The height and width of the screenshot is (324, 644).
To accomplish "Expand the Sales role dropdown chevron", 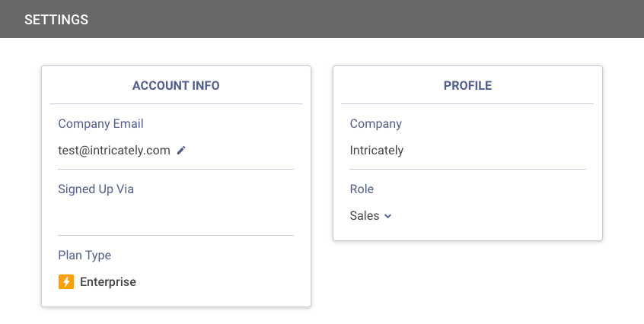I will 387,216.
